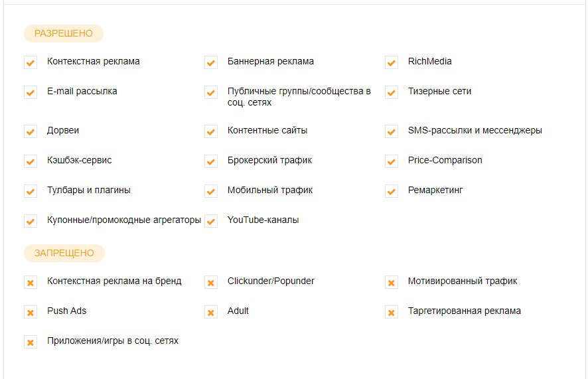This screenshot has width=588, height=379.
Task: Toggle the Контекстная реклама checkbox
Action: click(31, 62)
